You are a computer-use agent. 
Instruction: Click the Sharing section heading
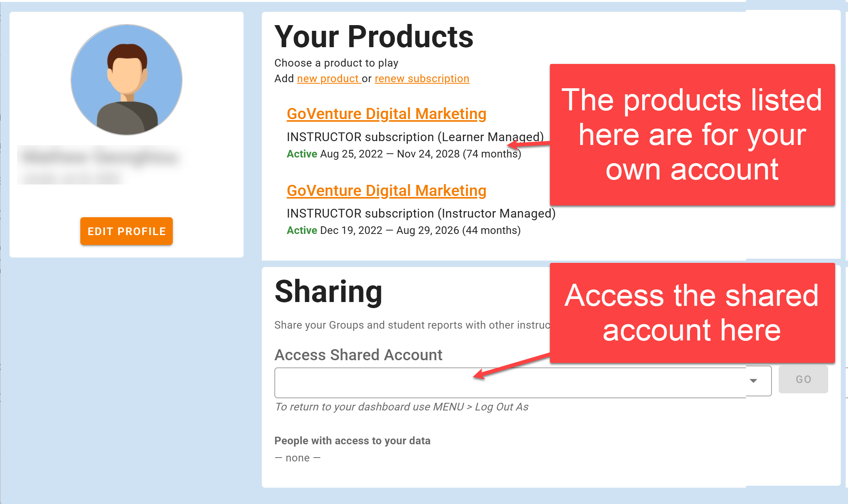point(328,292)
